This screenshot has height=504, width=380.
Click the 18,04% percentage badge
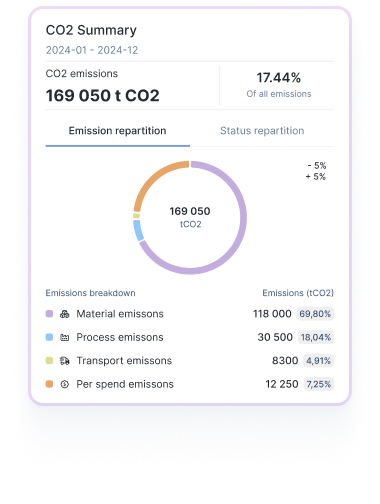[x=316, y=337]
